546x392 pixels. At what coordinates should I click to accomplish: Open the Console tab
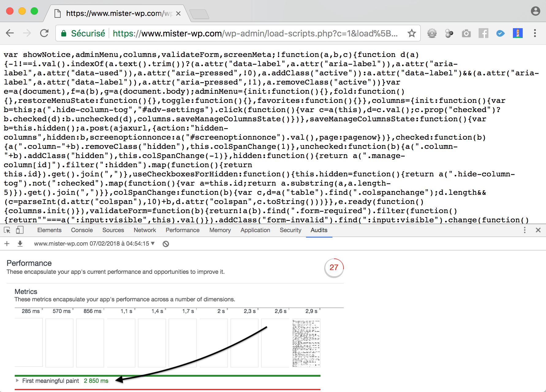(x=82, y=230)
